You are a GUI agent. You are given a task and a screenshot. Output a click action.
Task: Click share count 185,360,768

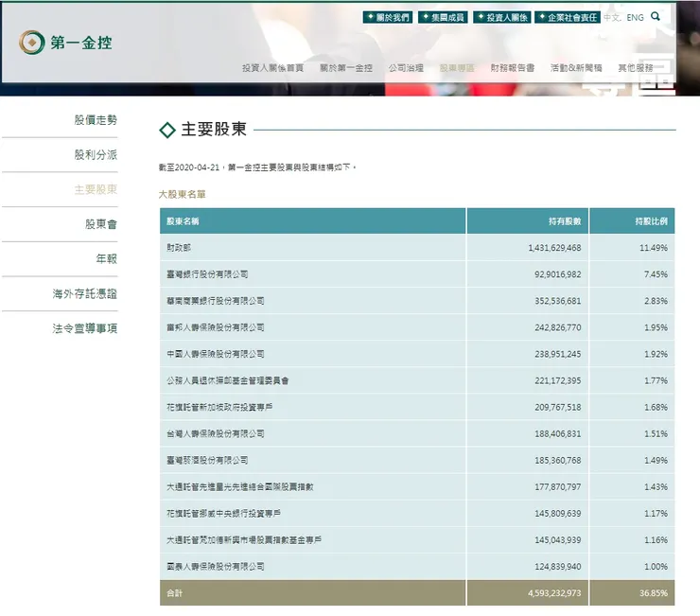tap(558, 460)
